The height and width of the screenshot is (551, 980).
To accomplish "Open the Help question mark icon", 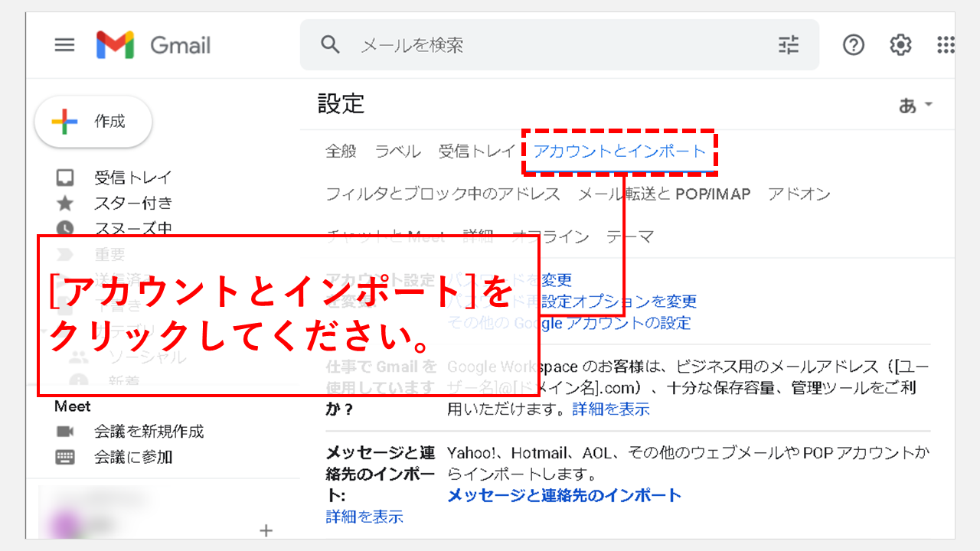I will click(853, 45).
